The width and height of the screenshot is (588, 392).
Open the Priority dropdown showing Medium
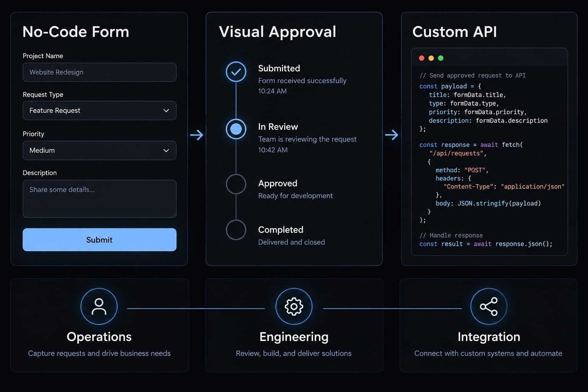click(100, 150)
